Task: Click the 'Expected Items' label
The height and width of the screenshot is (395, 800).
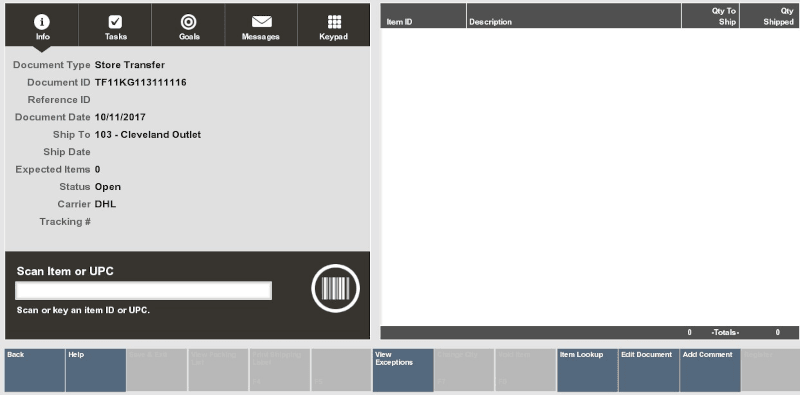Action: click(x=53, y=169)
